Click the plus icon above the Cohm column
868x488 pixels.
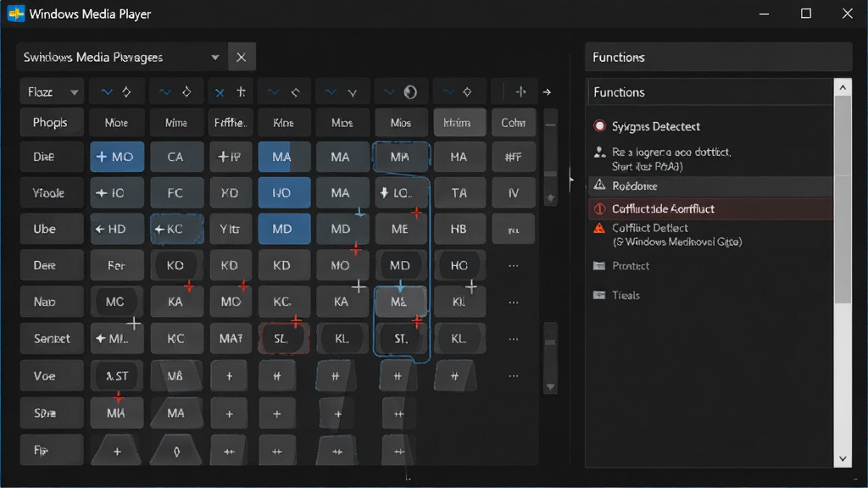[520, 91]
